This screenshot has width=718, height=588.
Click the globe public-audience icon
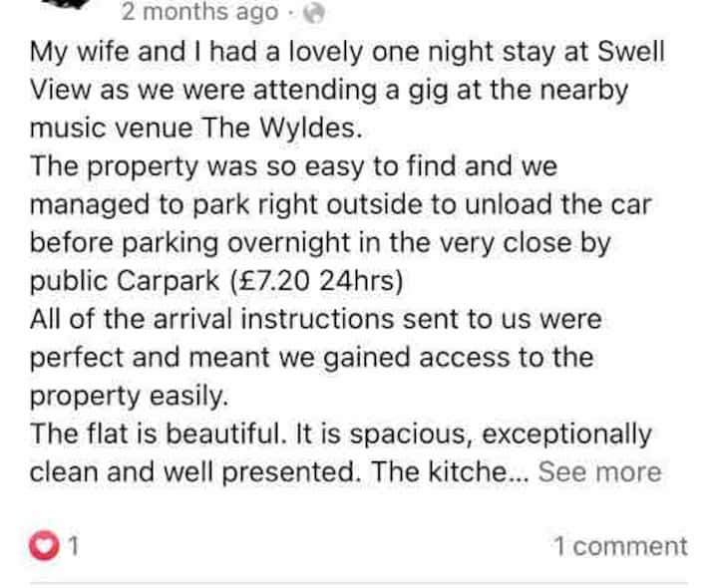pyautogui.click(x=313, y=12)
